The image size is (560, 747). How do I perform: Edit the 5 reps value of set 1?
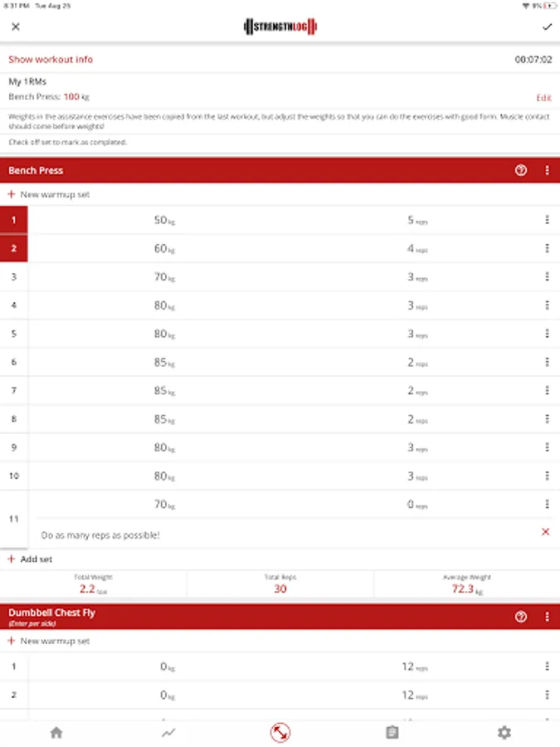click(x=417, y=220)
